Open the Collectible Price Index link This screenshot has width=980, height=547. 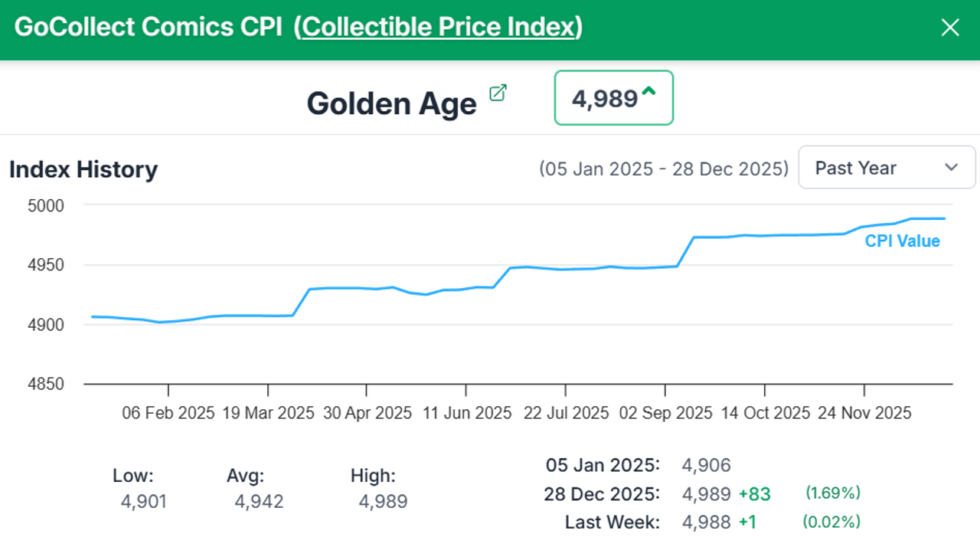pyautogui.click(x=438, y=28)
